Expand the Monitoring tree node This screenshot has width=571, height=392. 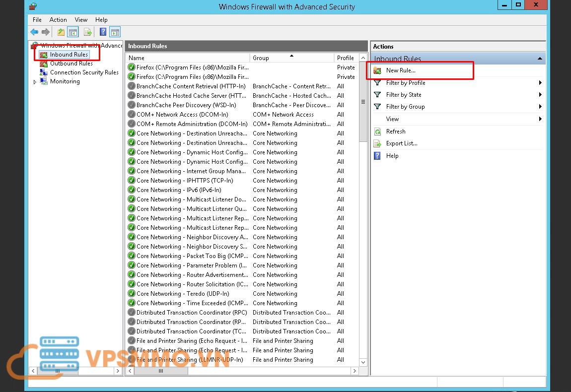pyautogui.click(x=35, y=82)
